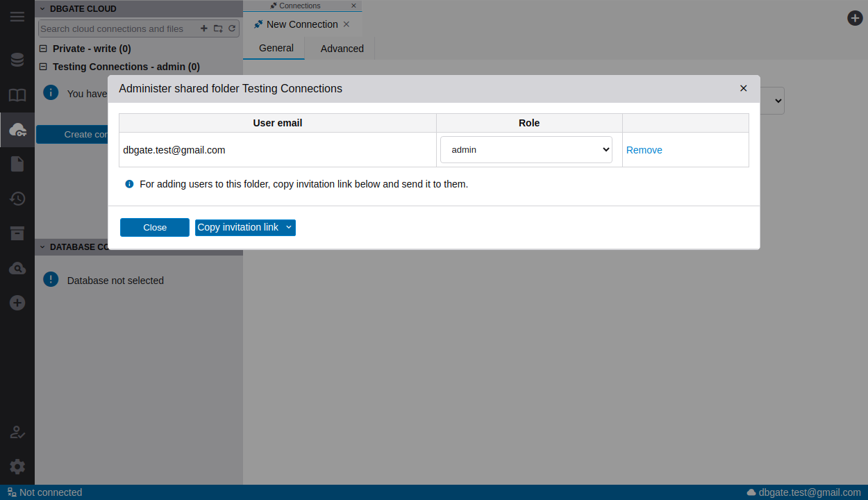Open the database connections sidebar icon
The image size is (868, 500).
17,60
